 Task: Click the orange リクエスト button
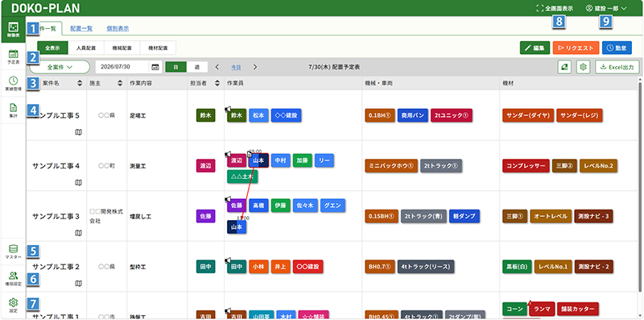576,48
